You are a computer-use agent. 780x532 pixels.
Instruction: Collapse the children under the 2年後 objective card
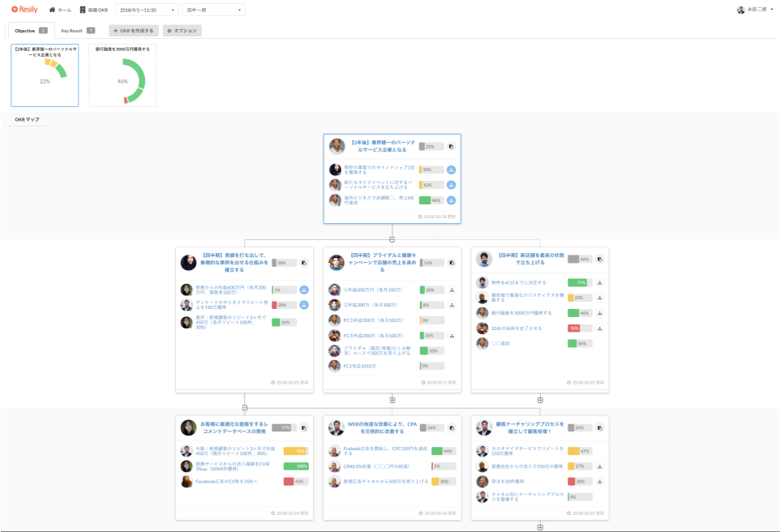(x=392, y=239)
